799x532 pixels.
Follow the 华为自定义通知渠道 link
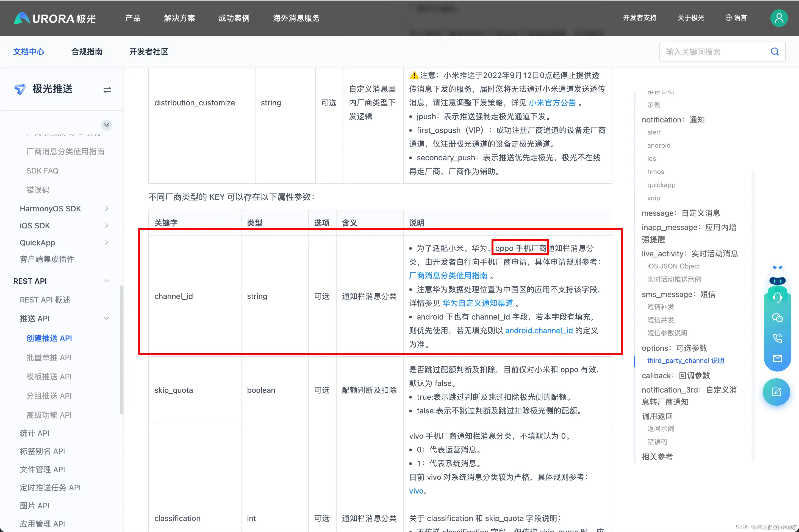(478, 303)
